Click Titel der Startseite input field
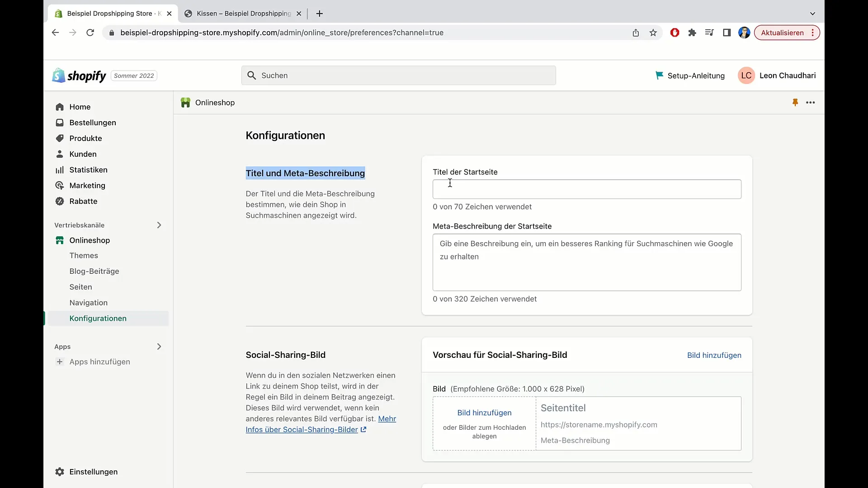 (x=587, y=189)
